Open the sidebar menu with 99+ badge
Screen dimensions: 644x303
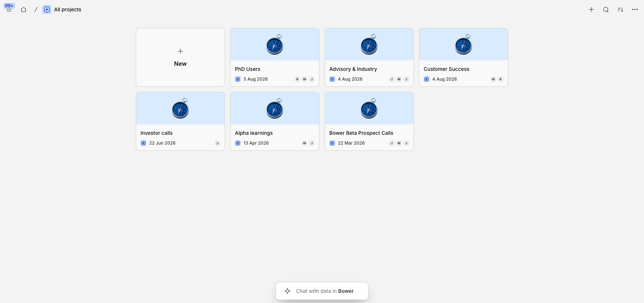click(x=9, y=8)
